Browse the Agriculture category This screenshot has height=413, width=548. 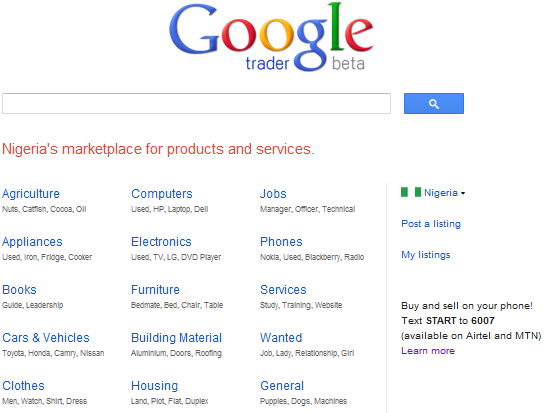31,194
